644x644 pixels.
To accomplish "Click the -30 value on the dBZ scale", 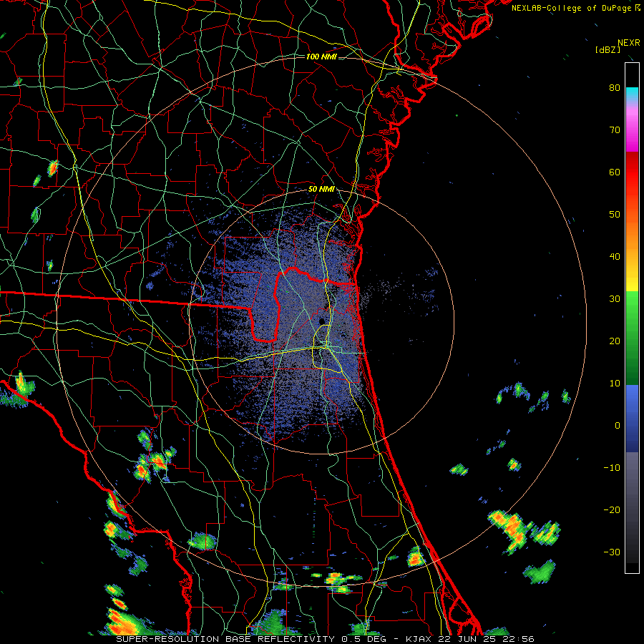I will (612, 552).
